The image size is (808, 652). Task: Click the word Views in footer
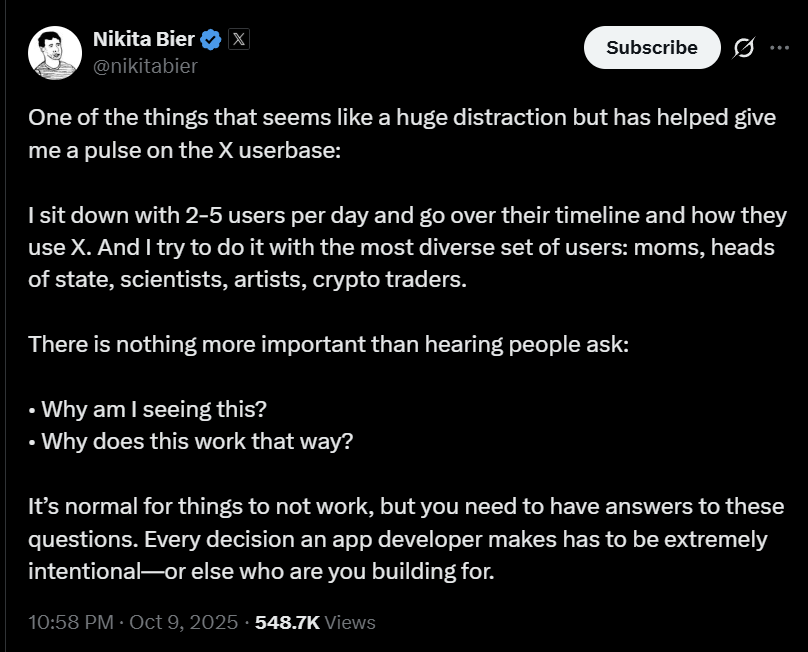coord(350,622)
